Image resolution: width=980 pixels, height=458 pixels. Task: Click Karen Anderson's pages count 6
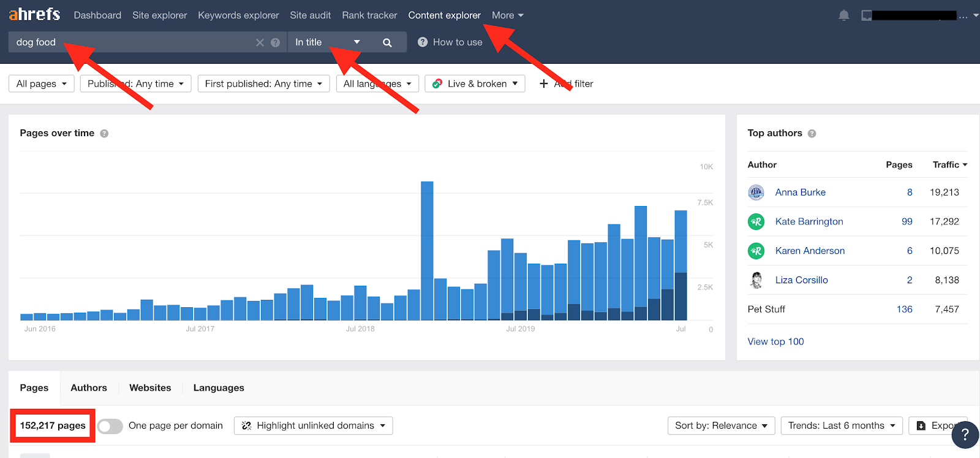point(910,251)
